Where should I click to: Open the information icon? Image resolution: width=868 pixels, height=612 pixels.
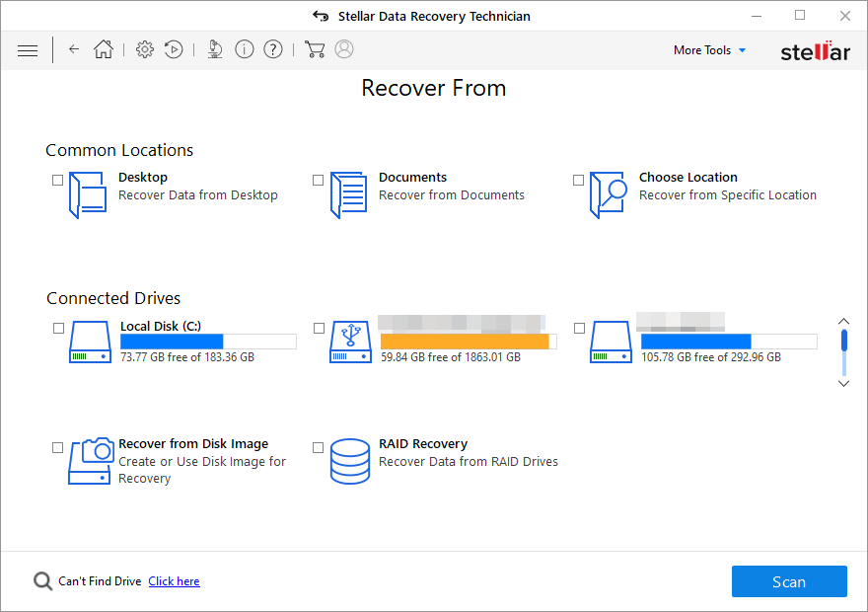245,49
